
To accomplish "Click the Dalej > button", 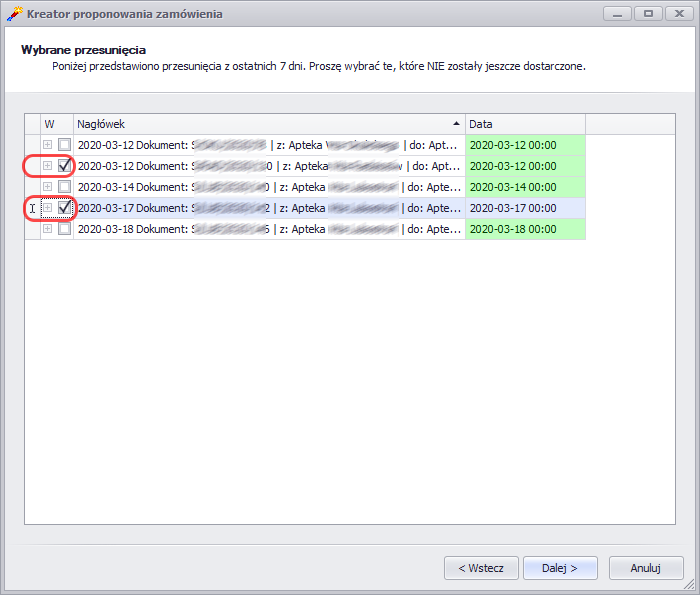I will (x=560, y=567).
